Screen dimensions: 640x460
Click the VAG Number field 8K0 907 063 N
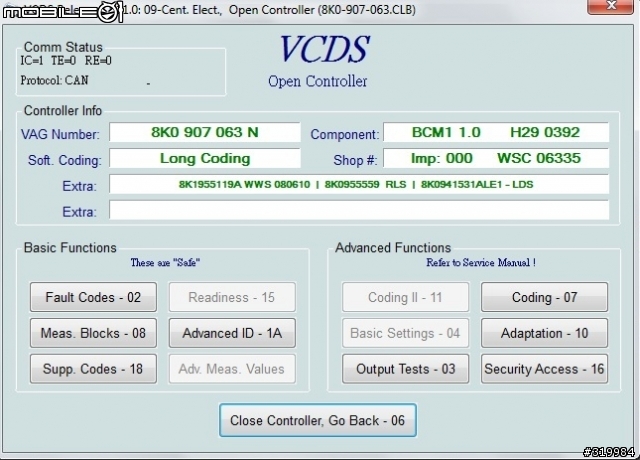[x=204, y=132]
